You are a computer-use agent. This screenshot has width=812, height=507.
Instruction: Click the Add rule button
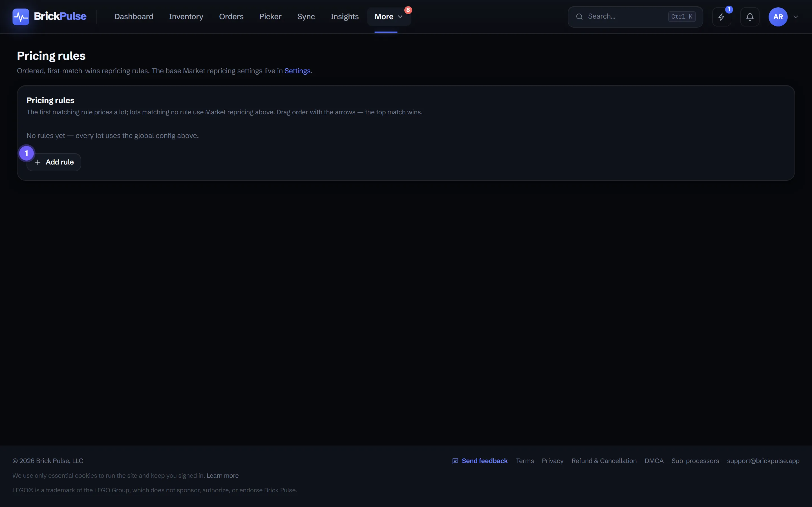(54, 162)
